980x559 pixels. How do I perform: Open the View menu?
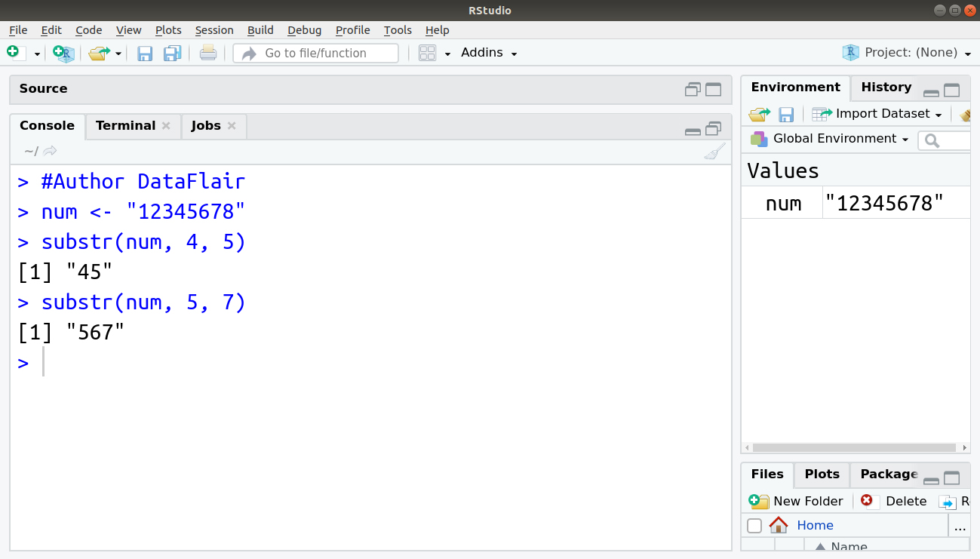[129, 30]
